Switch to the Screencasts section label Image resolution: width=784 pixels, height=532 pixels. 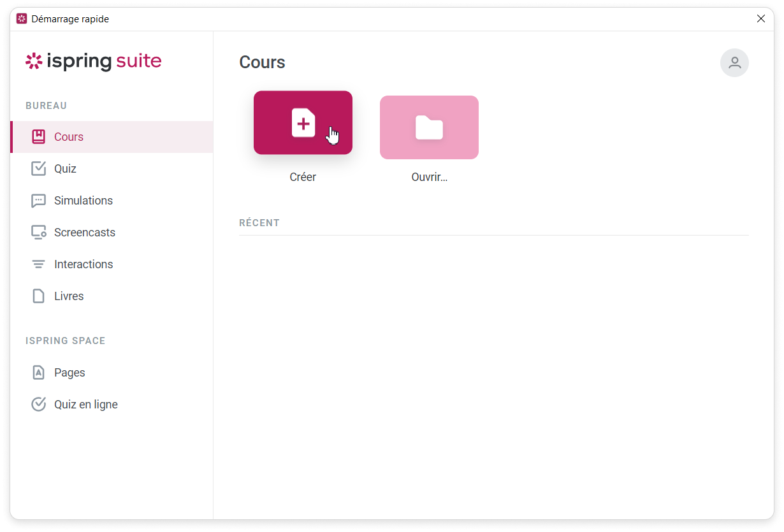pos(85,233)
